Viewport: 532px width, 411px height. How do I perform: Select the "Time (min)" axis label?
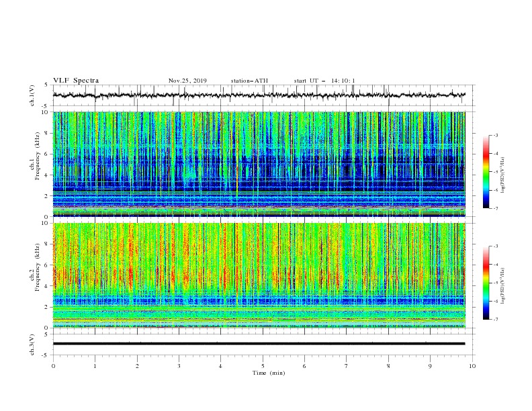(269, 373)
